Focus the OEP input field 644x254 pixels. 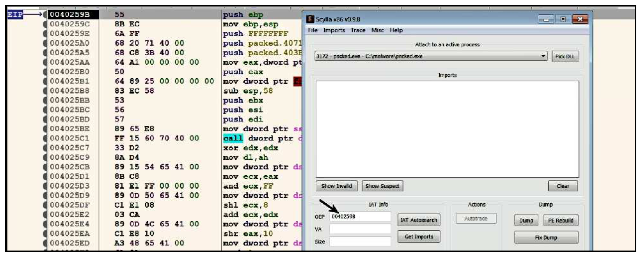[360, 217]
